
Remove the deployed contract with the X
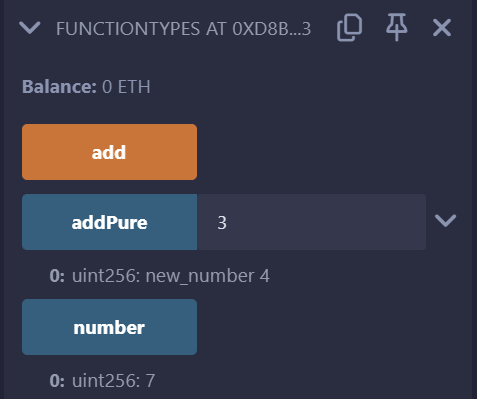(442, 28)
